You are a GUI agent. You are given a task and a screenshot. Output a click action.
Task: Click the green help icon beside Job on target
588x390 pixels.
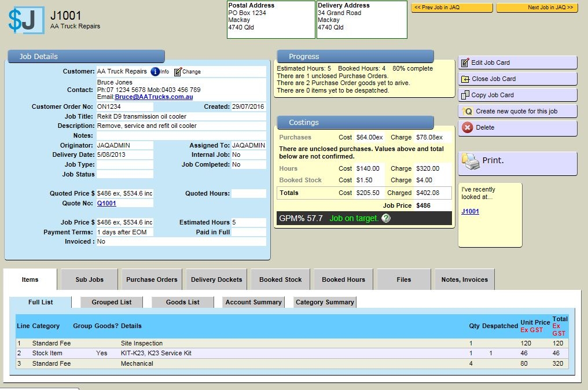pos(386,218)
